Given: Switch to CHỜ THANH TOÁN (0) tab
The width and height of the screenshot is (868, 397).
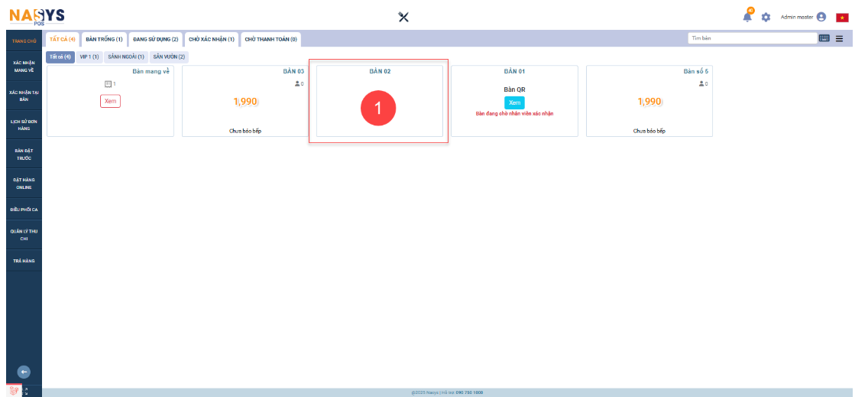Looking at the screenshot, I should [270, 39].
